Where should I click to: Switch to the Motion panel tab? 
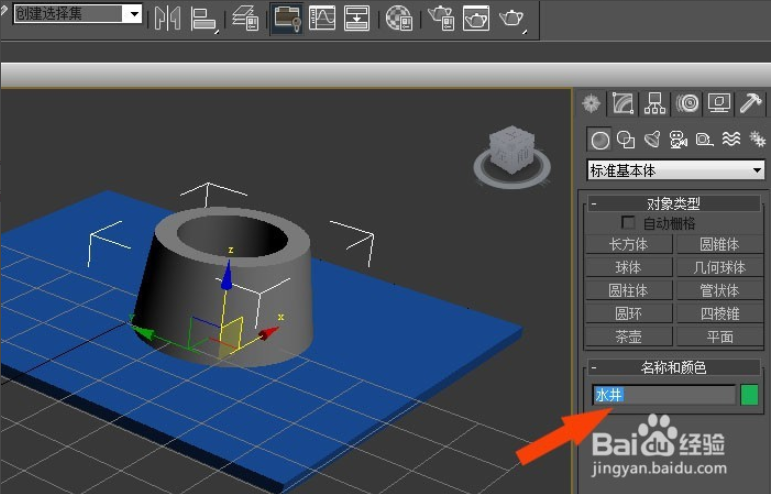click(687, 104)
